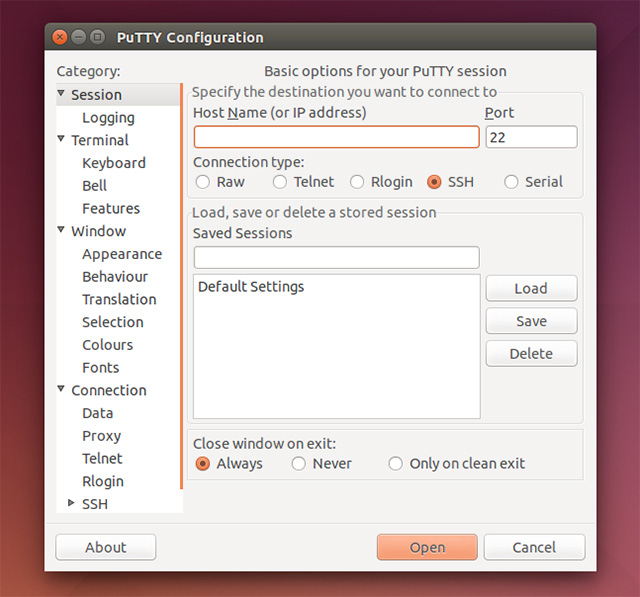The width and height of the screenshot is (640, 597).
Task: Maximize the PuTTY Configuration window
Action: click(x=97, y=37)
